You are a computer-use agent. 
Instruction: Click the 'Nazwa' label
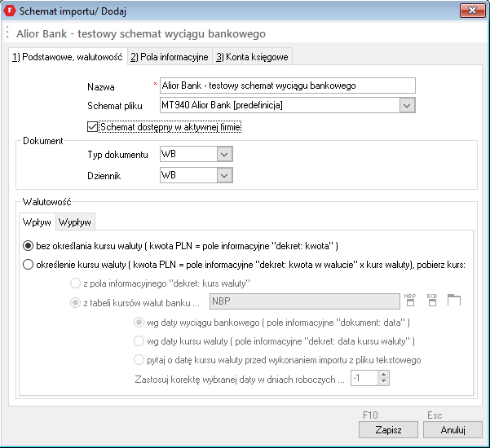(x=101, y=87)
